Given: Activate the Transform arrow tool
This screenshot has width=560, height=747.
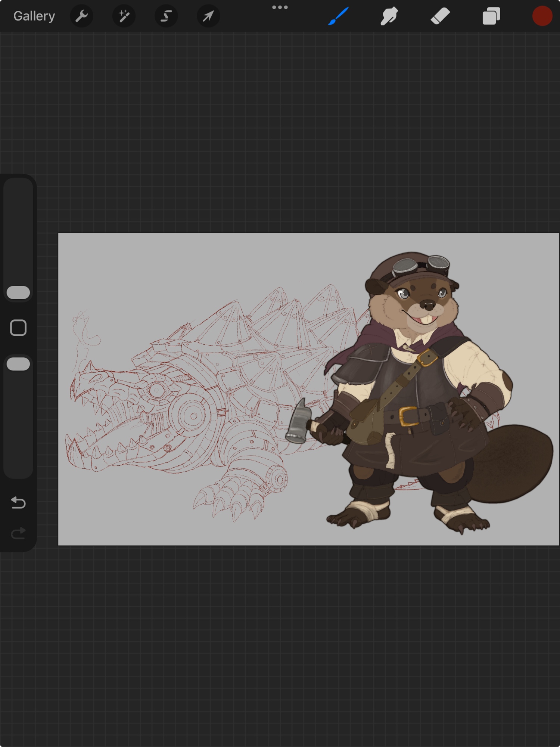Looking at the screenshot, I should click(208, 16).
